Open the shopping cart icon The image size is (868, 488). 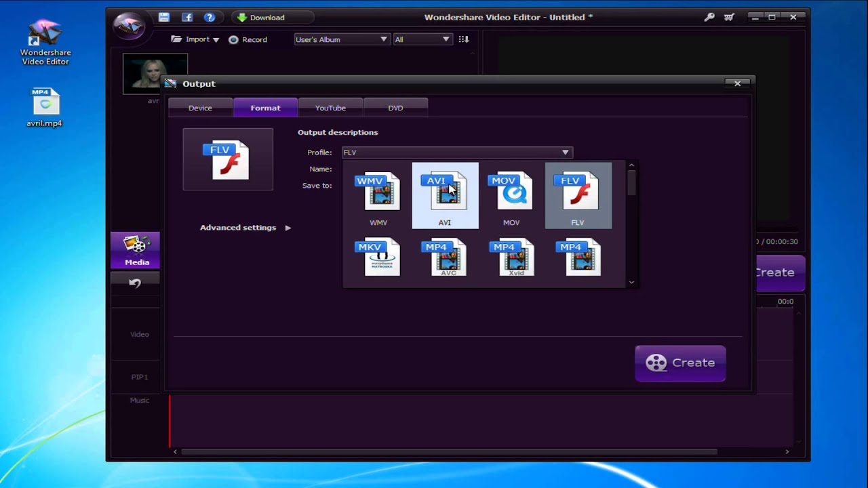pos(730,17)
